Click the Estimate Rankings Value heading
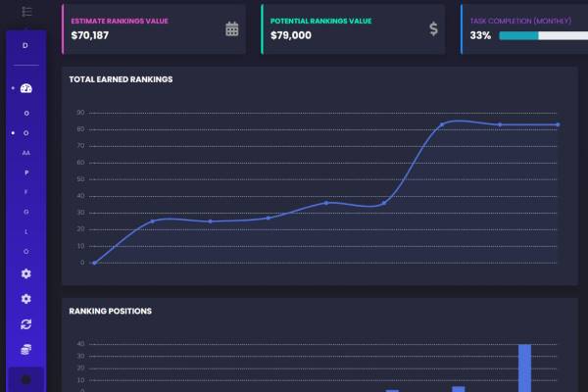Viewport: 588px width, 392px height. coord(120,21)
